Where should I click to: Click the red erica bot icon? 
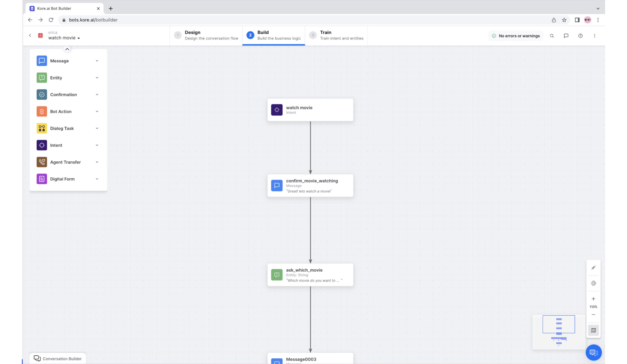coord(41,36)
